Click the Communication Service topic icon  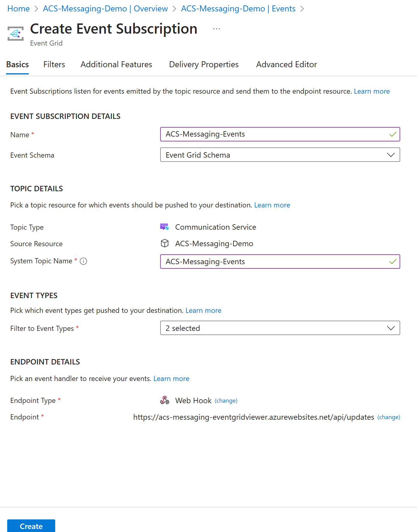coord(164,227)
